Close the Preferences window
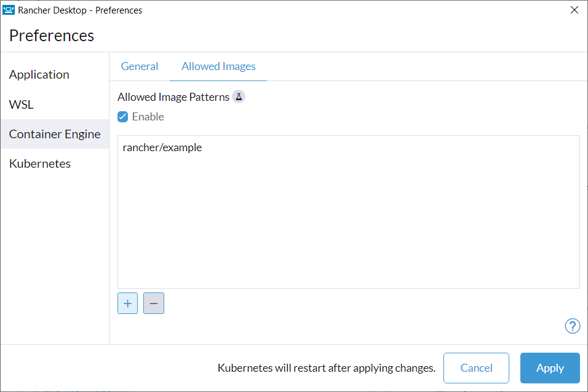The width and height of the screenshot is (588, 392). click(574, 10)
